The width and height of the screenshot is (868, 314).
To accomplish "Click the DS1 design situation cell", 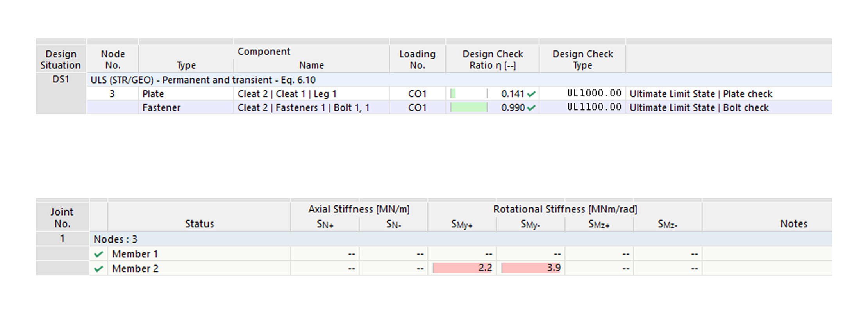I will coord(61,79).
